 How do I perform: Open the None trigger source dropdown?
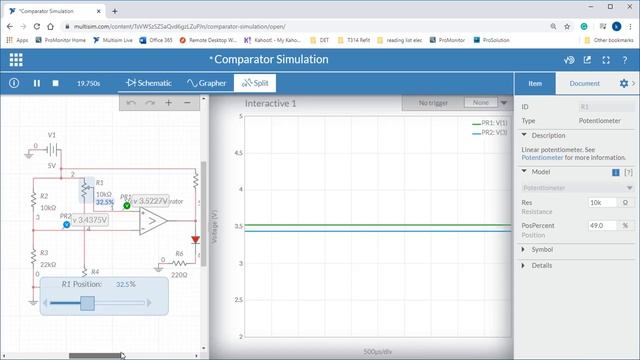point(480,102)
